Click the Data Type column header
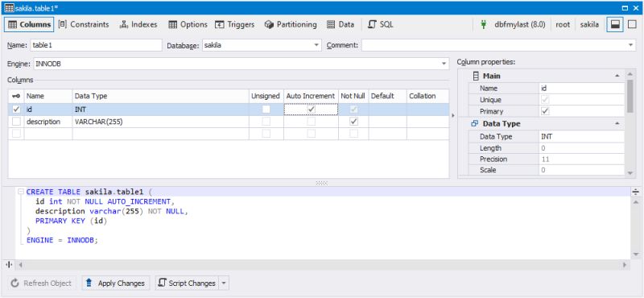This screenshot has width=644, height=298. 160,96
